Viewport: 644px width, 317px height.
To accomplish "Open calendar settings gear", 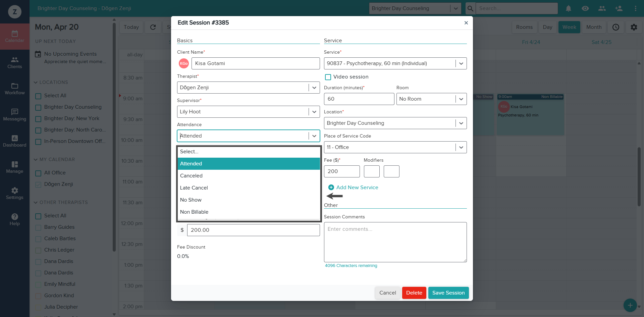I will [x=634, y=27].
